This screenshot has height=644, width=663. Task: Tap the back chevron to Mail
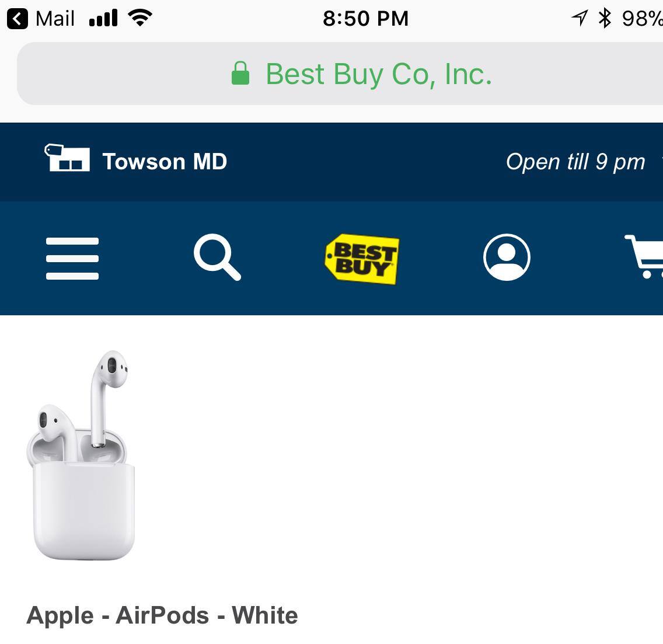click(18, 19)
